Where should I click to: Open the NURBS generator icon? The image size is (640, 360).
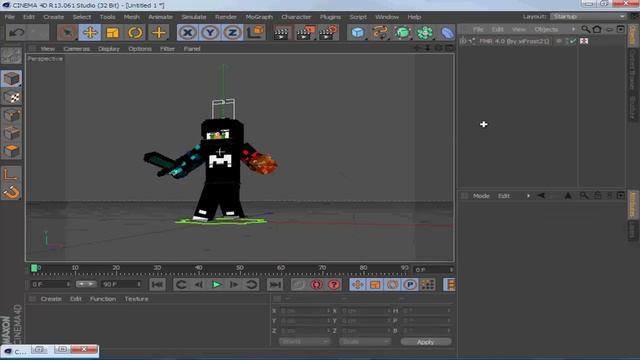point(402,32)
